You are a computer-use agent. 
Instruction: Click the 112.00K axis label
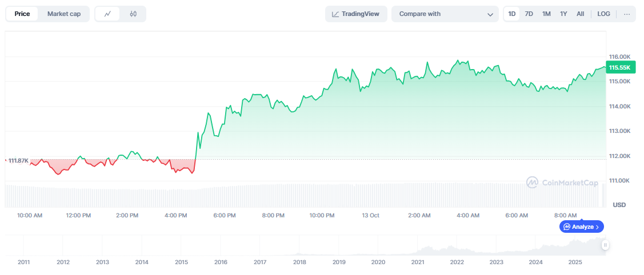pyautogui.click(x=619, y=156)
